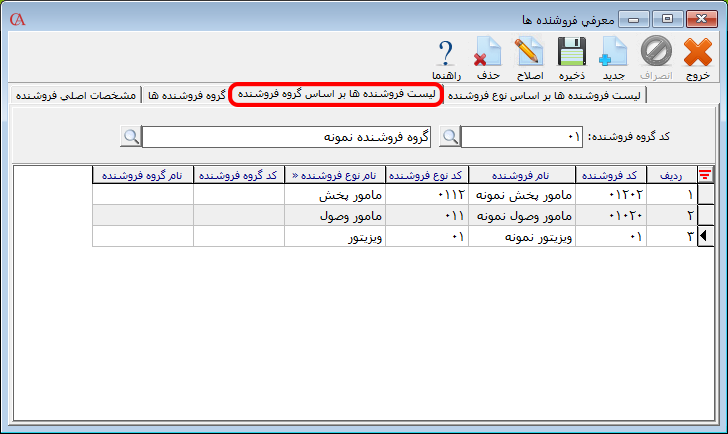Open the گروه فروشنده ها tab
Viewport: 728px width, 434px height.
[185, 95]
